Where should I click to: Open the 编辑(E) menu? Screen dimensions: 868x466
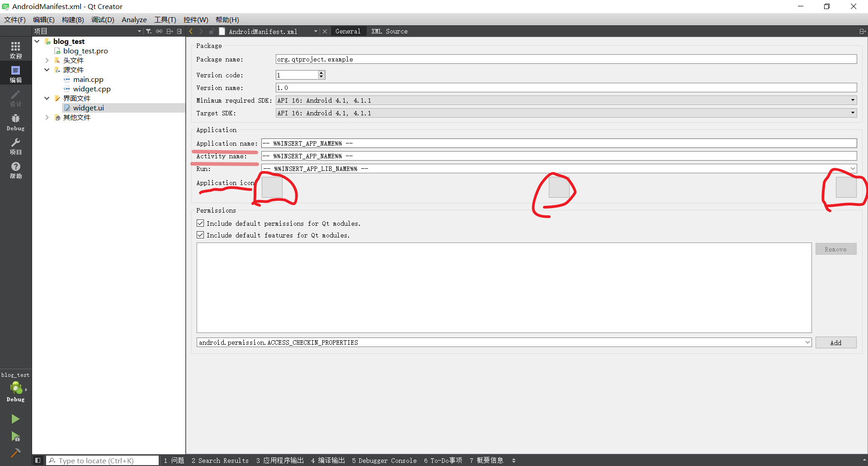pos(43,19)
